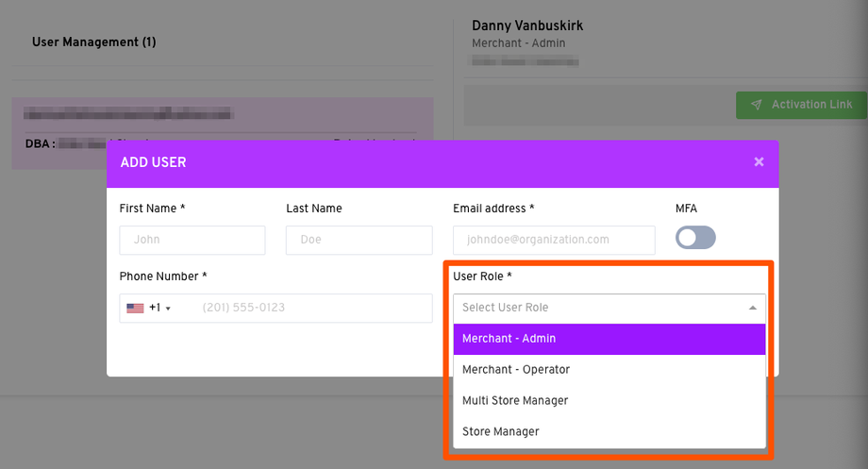
Task: Click the US flag icon
Action: pyautogui.click(x=135, y=308)
